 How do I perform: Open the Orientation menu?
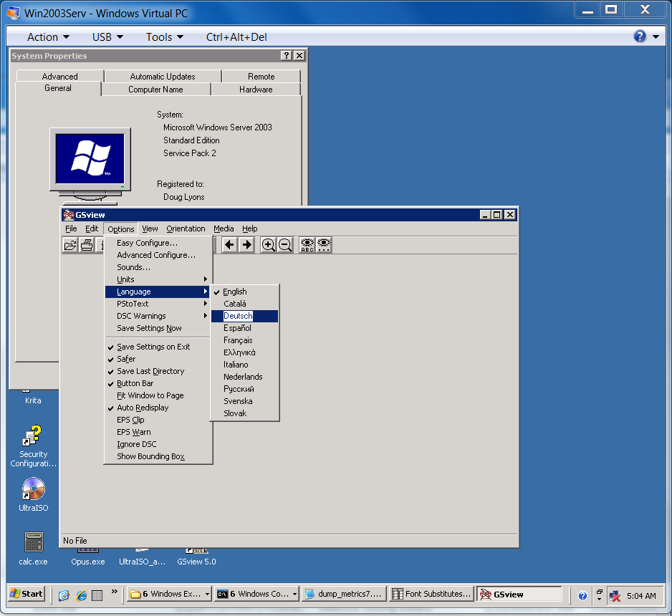point(186,228)
